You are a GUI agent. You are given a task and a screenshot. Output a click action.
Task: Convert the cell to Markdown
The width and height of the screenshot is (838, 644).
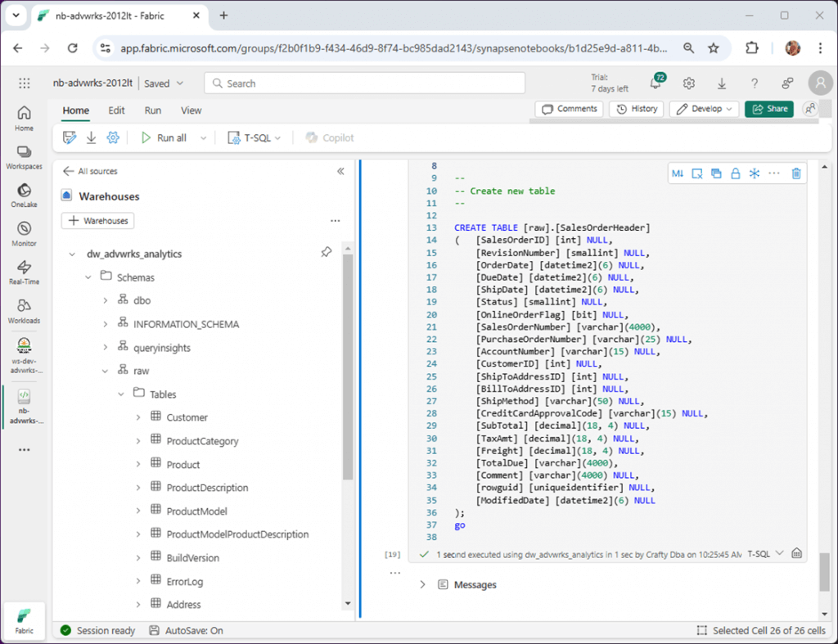[678, 173]
